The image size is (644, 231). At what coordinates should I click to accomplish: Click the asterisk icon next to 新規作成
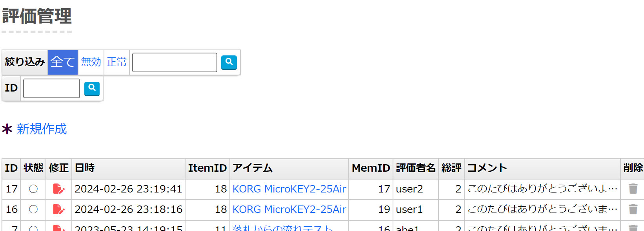pos(7,129)
